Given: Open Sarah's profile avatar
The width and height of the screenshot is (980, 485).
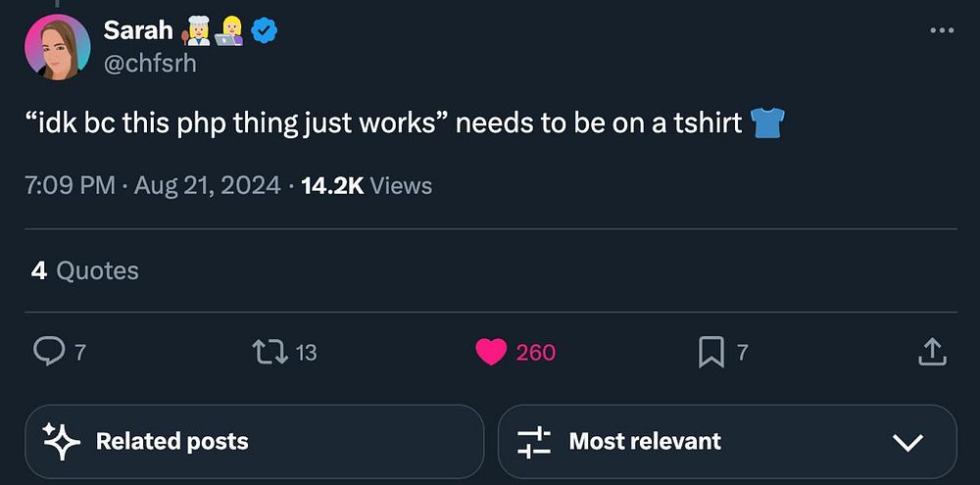Looking at the screenshot, I should click(57, 47).
